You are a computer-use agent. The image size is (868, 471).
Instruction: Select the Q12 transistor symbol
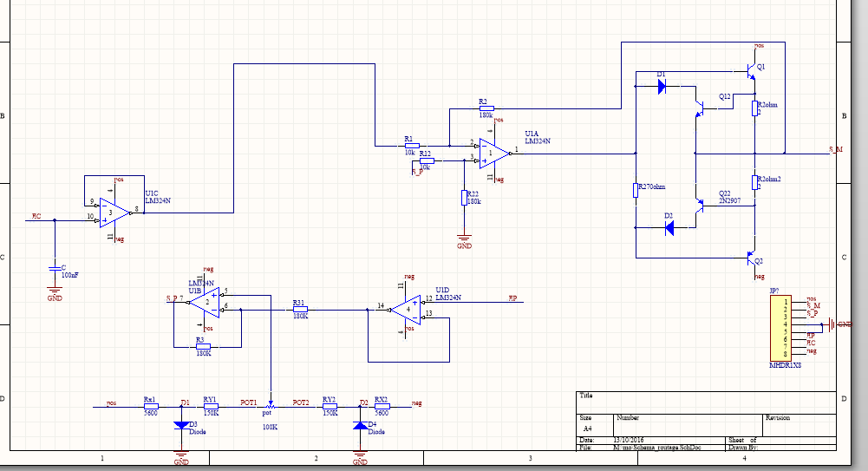click(x=699, y=108)
